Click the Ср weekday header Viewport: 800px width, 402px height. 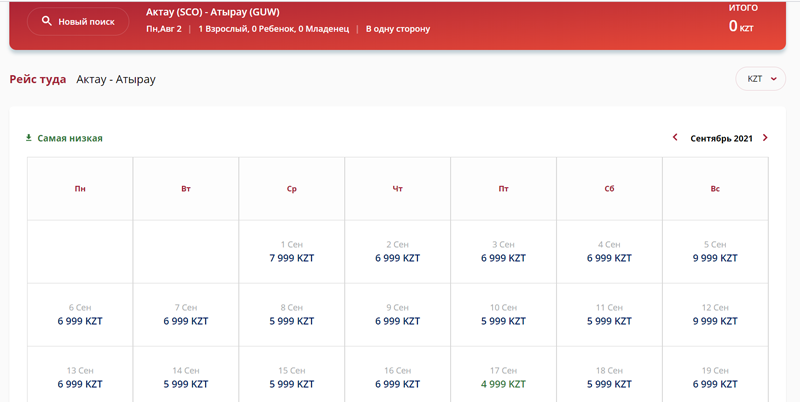tap(291, 189)
